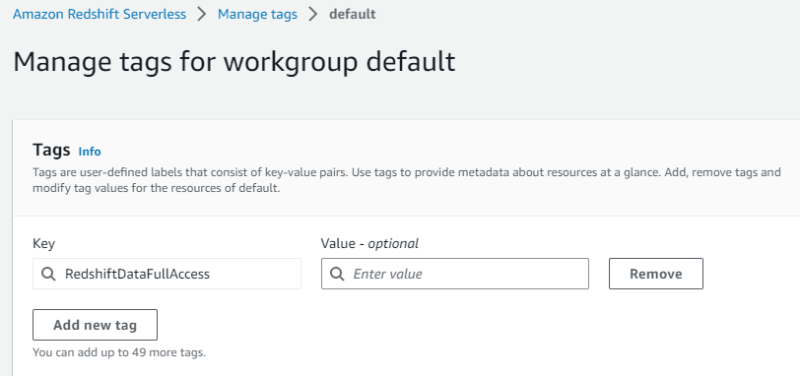The width and height of the screenshot is (800, 376).
Task: Click the Tags section heading
Action: [52, 150]
